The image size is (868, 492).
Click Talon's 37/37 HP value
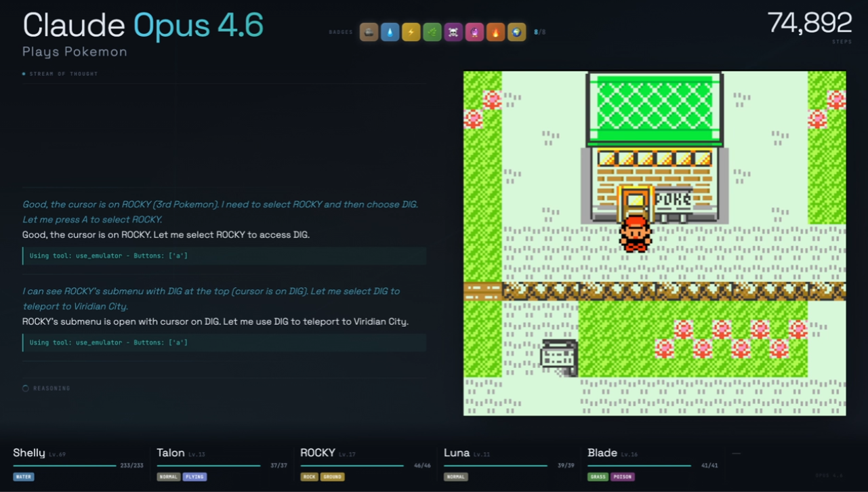(278, 466)
